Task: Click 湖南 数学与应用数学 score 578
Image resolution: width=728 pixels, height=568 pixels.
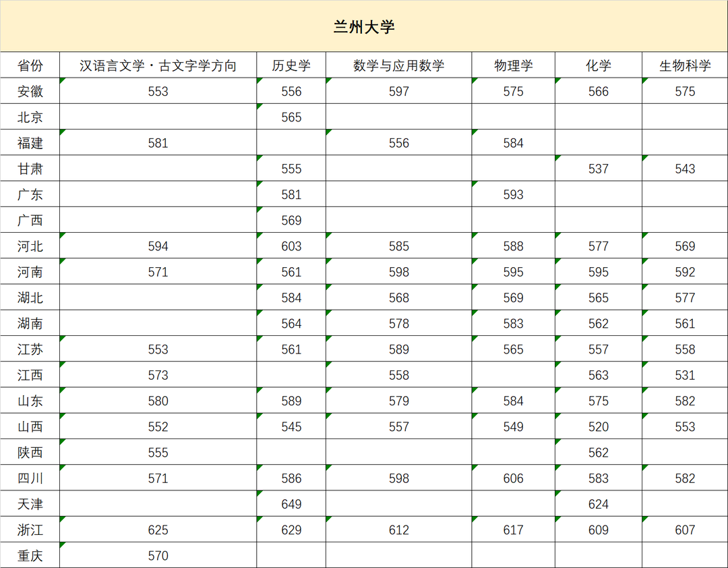Action: (399, 323)
